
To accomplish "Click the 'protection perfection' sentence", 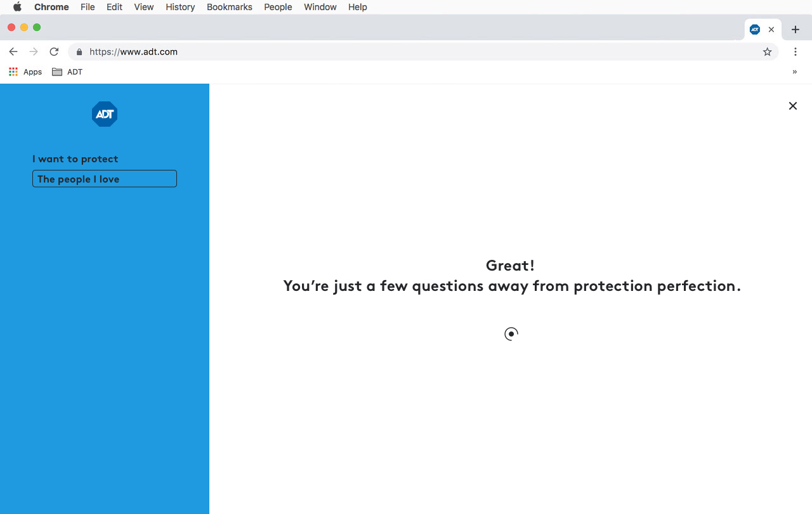I will tap(512, 286).
